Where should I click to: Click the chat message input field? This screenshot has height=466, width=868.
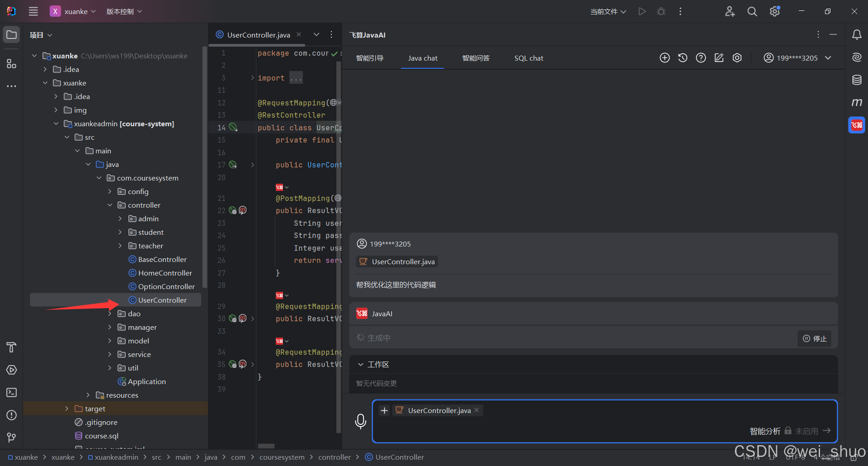pos(605,421)
